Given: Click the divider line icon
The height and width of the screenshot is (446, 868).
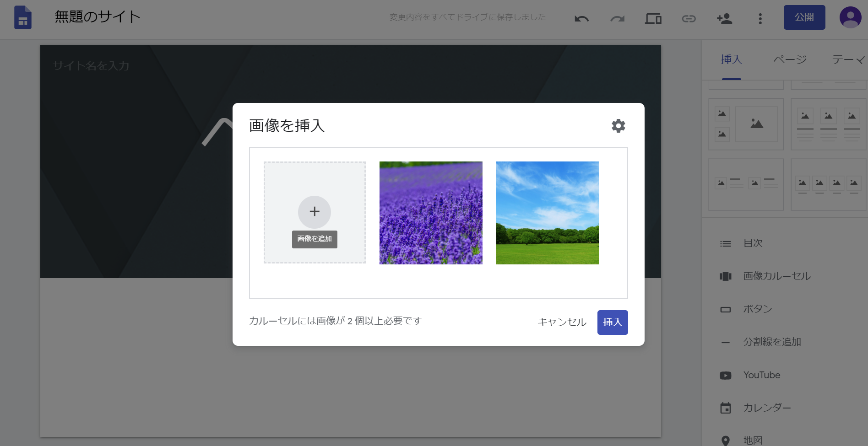Looking at the screenshot, I should 726,342.
